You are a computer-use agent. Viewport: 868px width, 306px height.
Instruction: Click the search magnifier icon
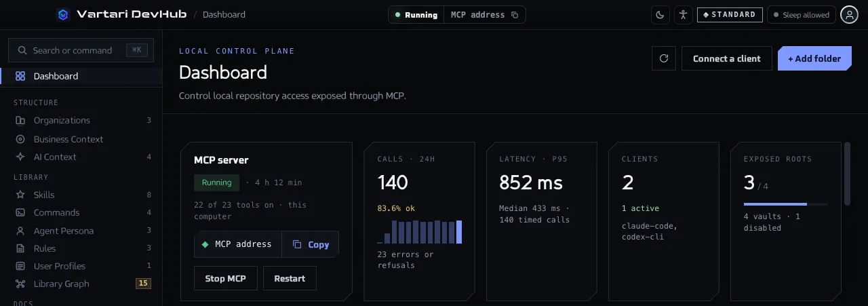[22, 50]
